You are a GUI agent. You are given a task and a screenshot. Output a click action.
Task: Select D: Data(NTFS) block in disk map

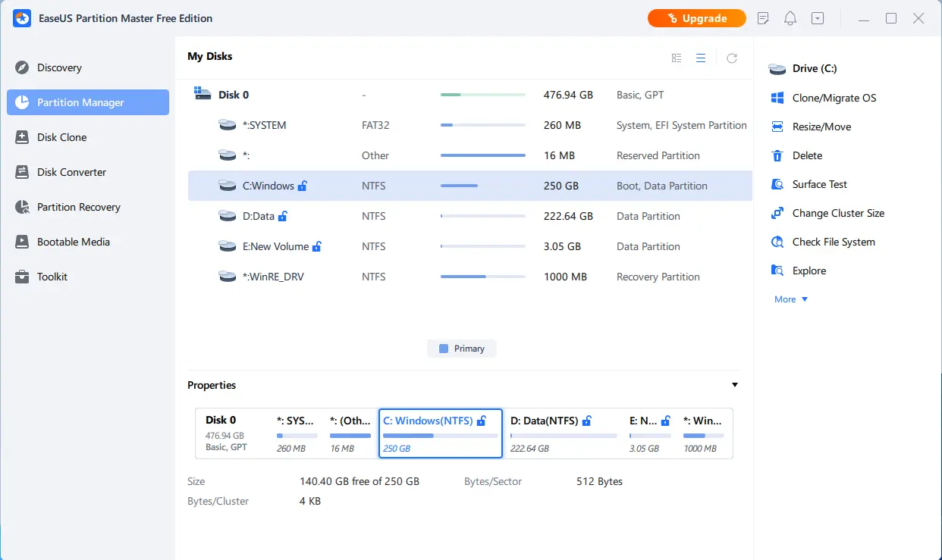(564, 433)
